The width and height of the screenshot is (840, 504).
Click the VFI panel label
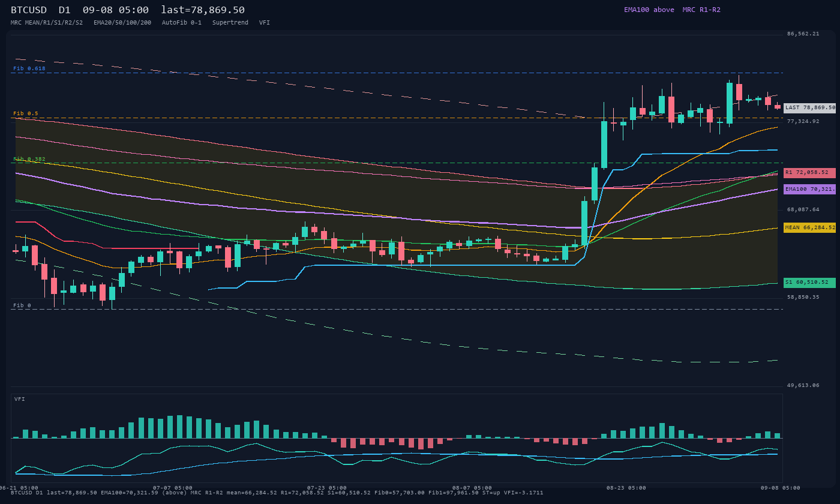click(x=20, y=399)
